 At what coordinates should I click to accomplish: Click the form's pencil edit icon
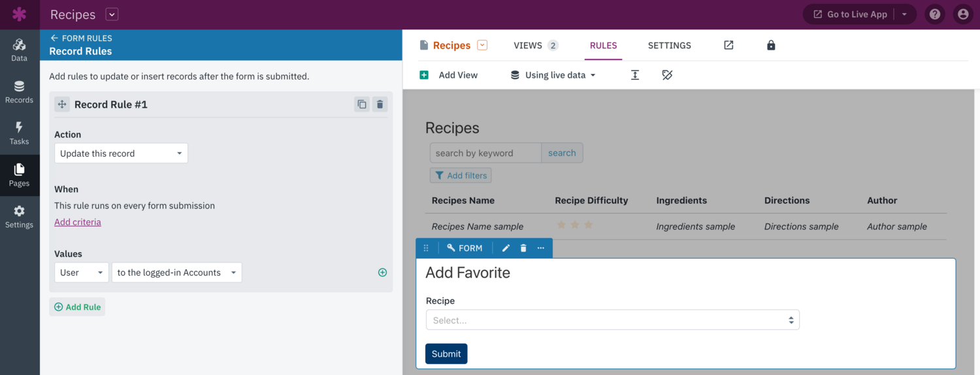[x=506, y=248]
